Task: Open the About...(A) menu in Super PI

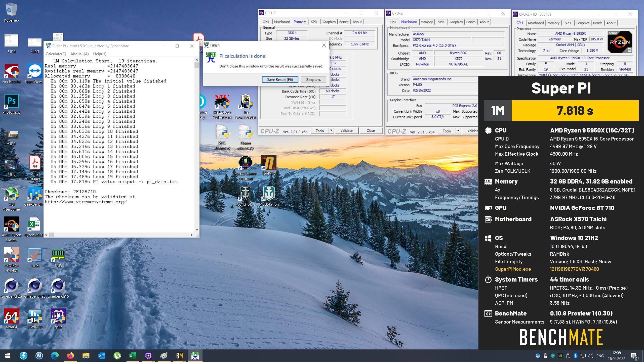Action: point(79,54)
